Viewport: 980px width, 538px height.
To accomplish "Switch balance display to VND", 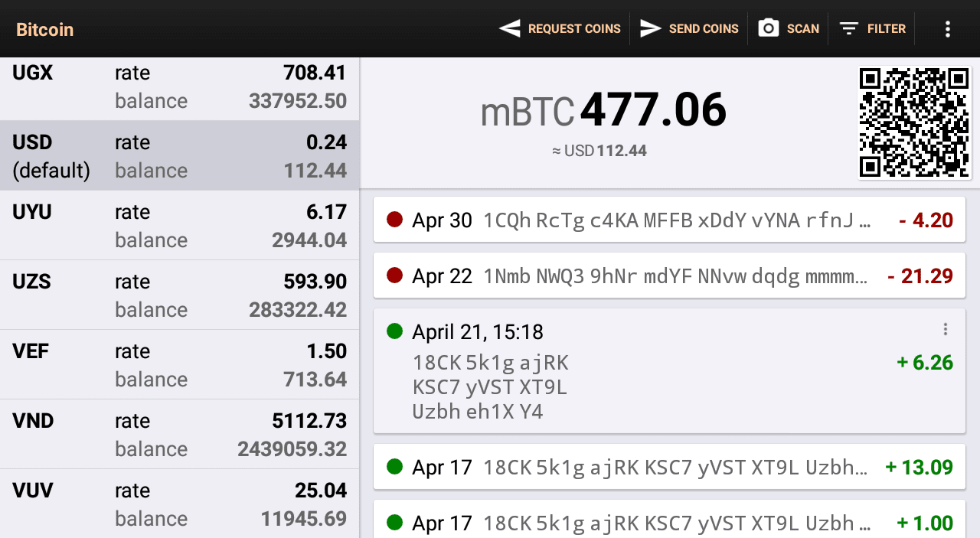I will point(180,434).
